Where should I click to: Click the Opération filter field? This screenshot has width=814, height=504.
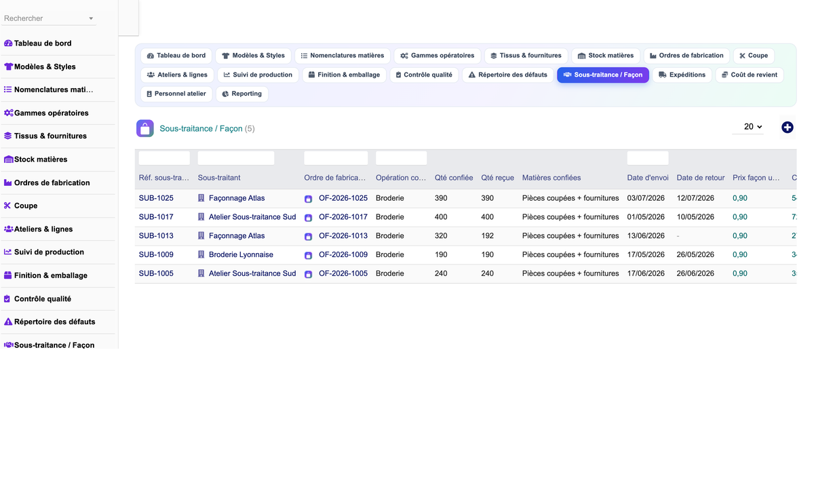pyautogui.click(x=401, y=158)
